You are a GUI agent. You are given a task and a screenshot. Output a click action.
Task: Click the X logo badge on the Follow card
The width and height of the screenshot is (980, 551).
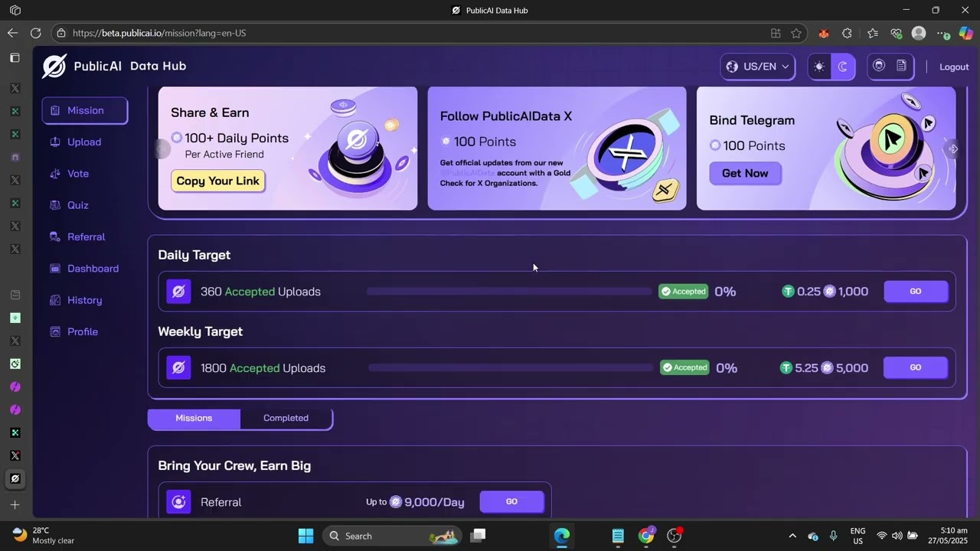[x=665, y=189]
